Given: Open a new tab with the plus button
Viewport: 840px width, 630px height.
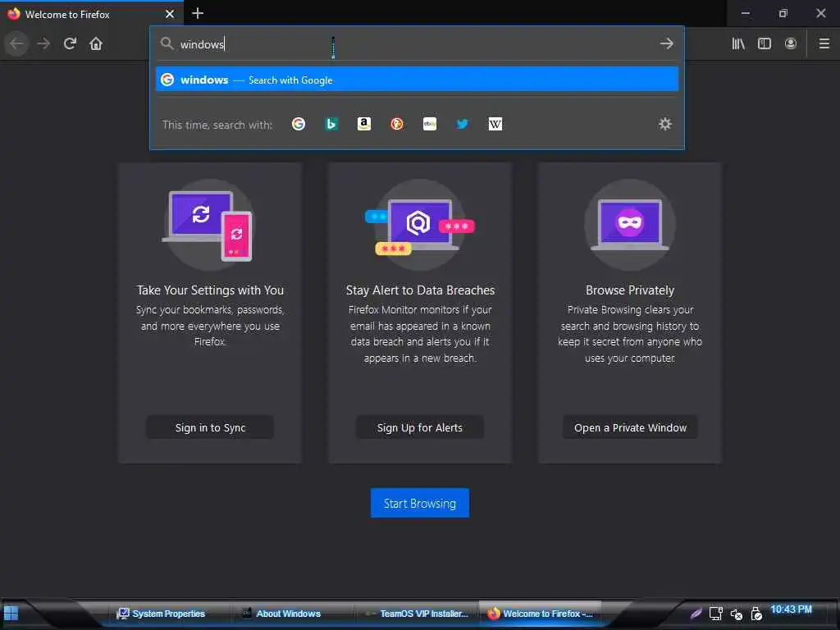Looking at the screenshot, I should [198, 13].
